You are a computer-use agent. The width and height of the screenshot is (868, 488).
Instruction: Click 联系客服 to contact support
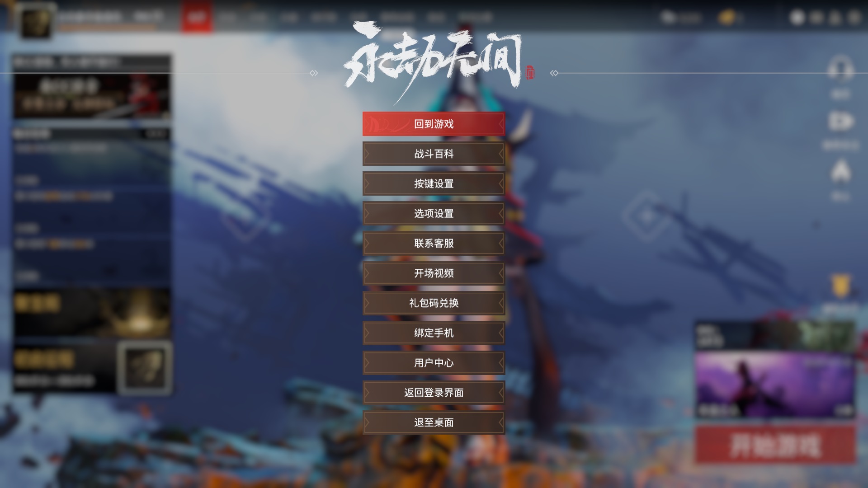pyautogui.click(x=434, y=243)
